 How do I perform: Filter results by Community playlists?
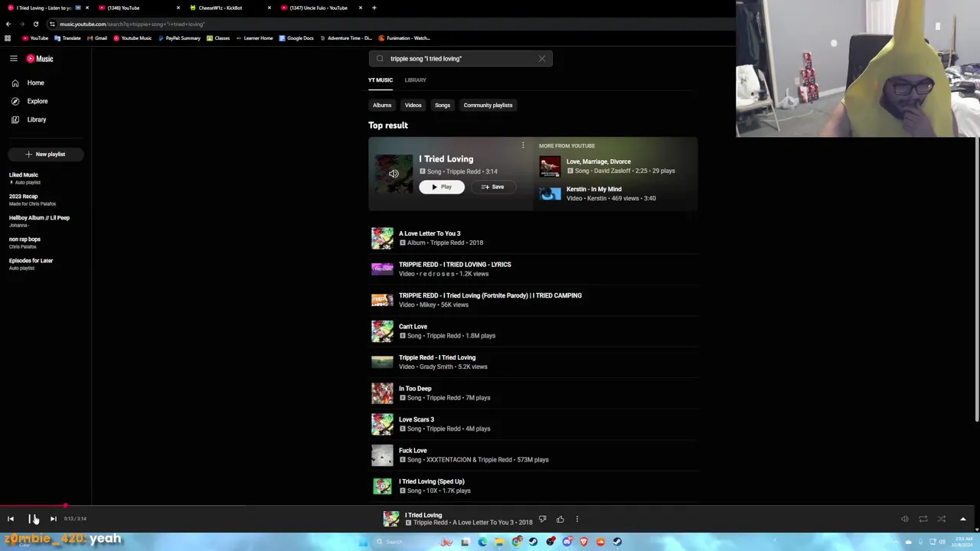click(488, 105)
